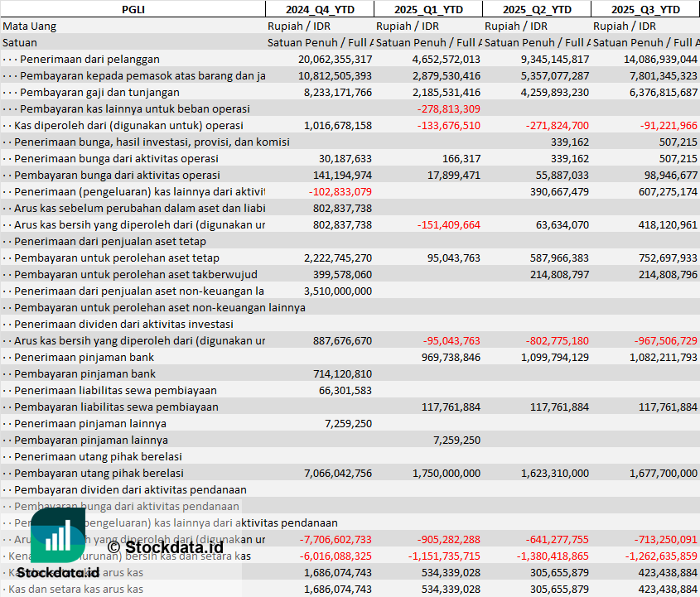Click Pembayaran pinjaman bank label
Screen dimensions: 700x597
pos(84,373)
